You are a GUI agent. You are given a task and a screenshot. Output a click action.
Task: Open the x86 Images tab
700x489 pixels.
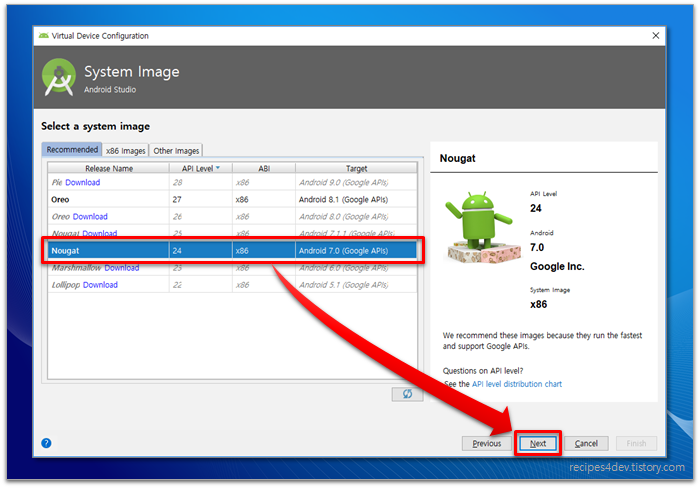(x=125, y=150)
